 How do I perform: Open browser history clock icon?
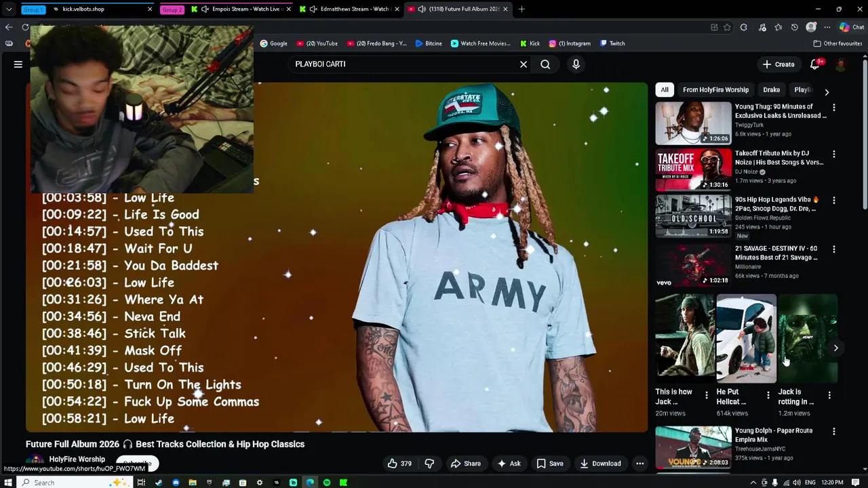[x=794, y=27]
